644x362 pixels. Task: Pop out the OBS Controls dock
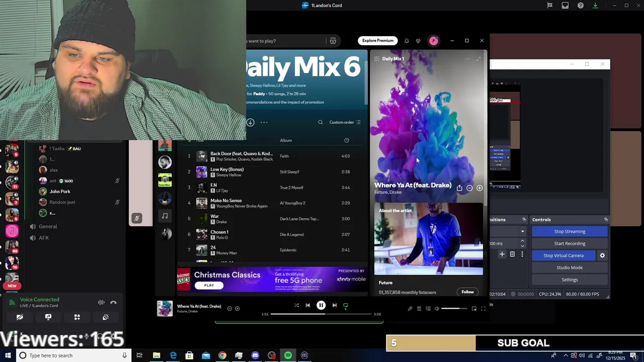[x=606, y=220]
